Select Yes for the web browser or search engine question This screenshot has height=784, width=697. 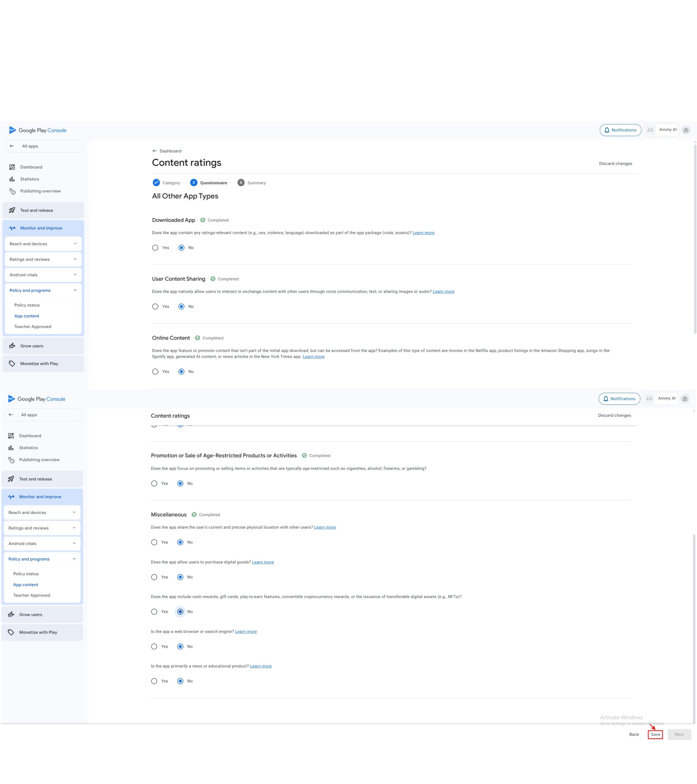(154, 646)
